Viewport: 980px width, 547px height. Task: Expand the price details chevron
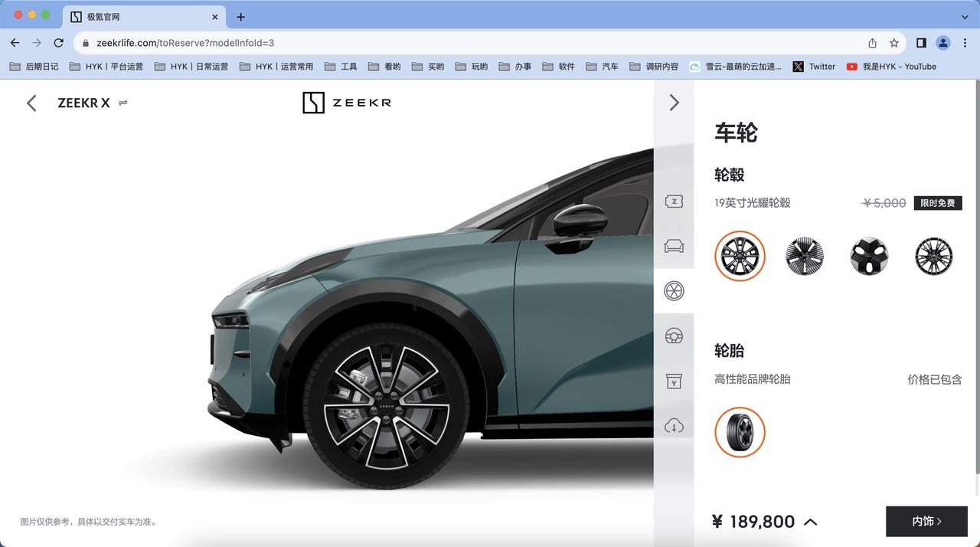click(811, 522)
